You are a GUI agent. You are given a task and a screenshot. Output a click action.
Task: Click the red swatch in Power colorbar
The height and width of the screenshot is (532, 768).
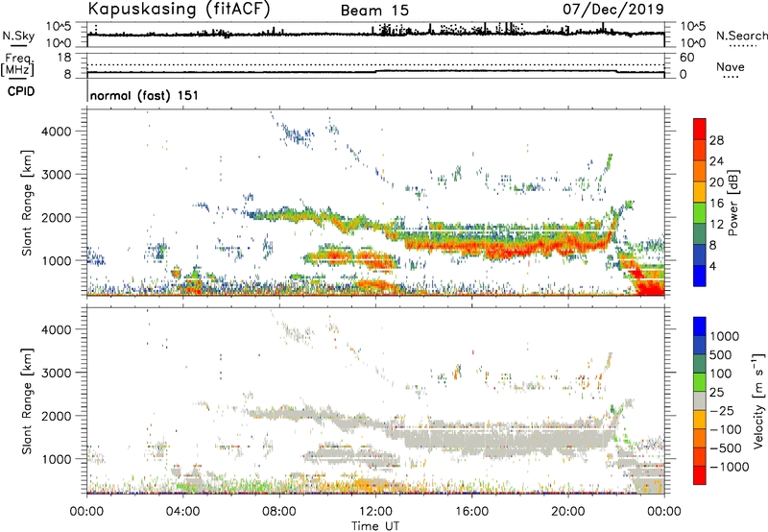[x=699, y=129]
